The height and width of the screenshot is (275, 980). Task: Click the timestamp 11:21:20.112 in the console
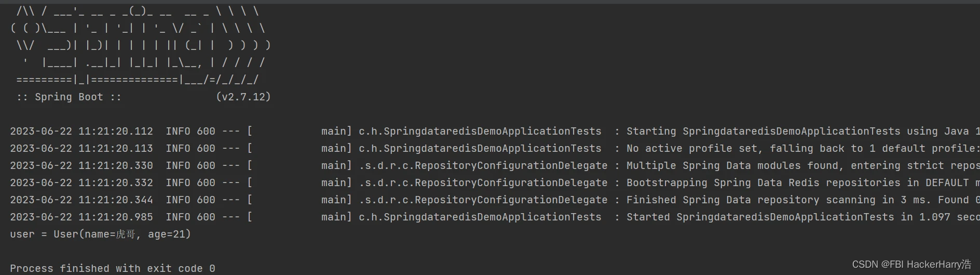click(116, 131)
